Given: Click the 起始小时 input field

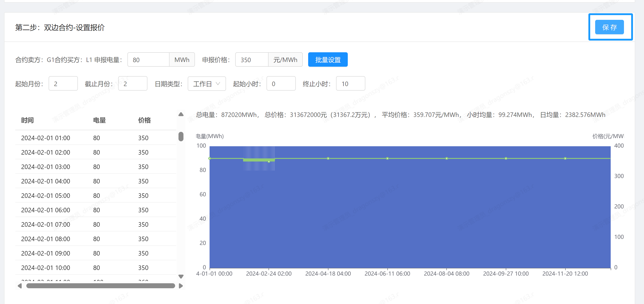Looking at the screenshot, I should (281, 84).
